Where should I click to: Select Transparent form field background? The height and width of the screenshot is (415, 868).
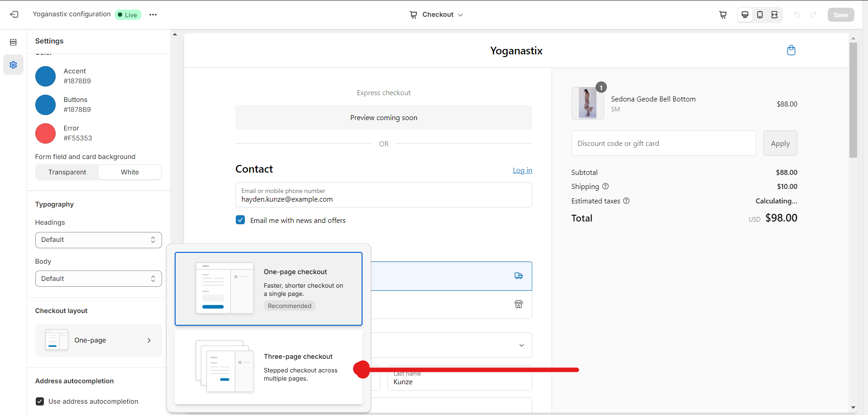point(67,172)
